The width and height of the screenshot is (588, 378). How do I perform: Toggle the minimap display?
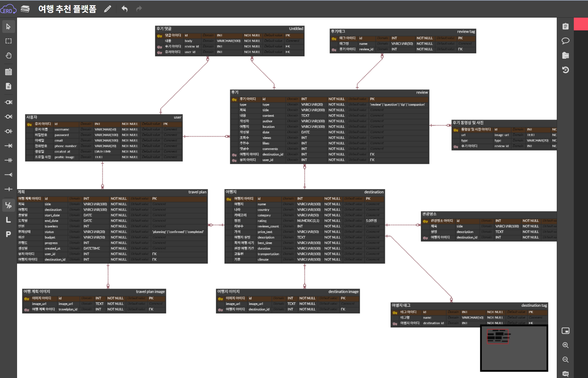pyautogui.click(x=566, y=331)
